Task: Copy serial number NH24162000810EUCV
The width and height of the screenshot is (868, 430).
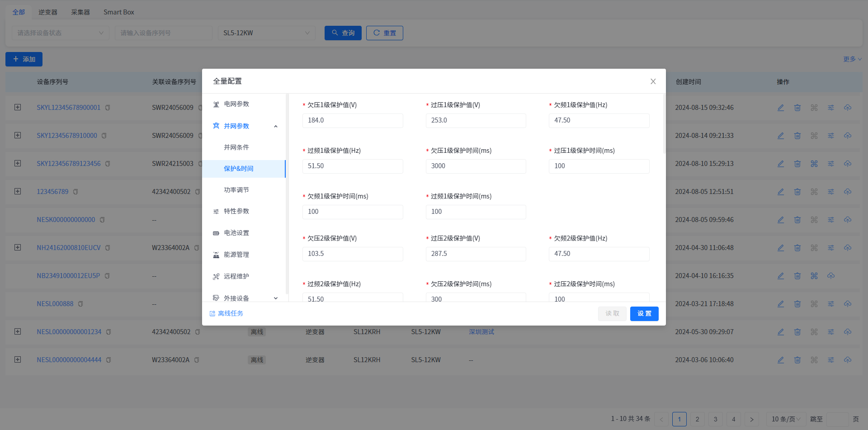Action: [108, 248]
